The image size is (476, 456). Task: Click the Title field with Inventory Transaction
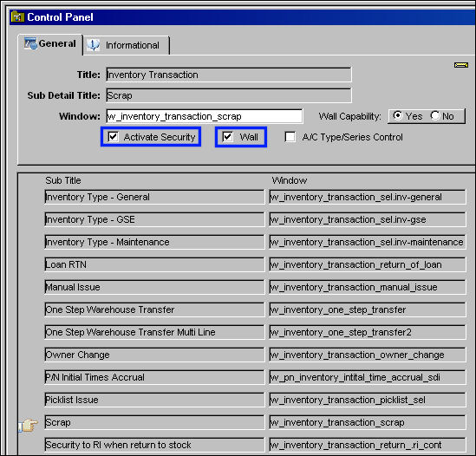229,75
